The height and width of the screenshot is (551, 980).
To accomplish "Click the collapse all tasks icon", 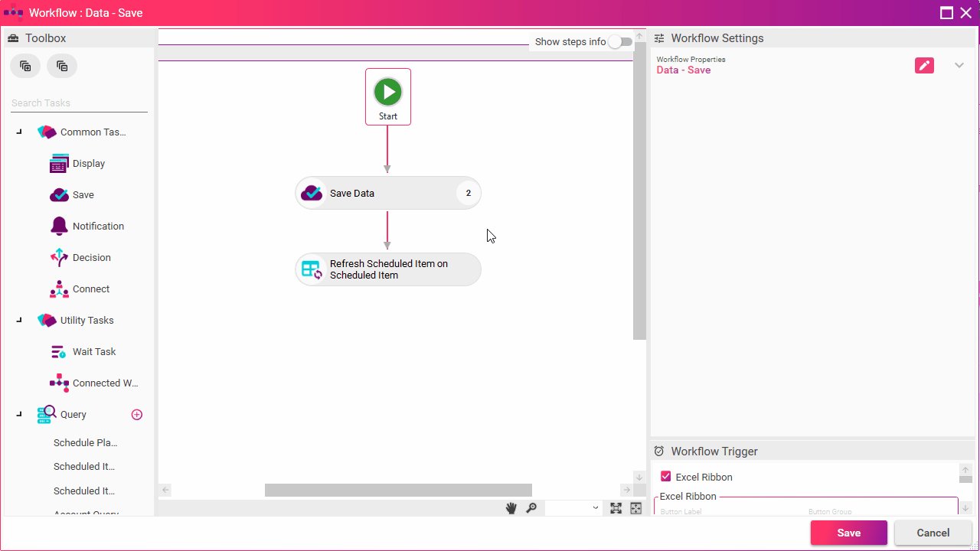I will point(62,66).
